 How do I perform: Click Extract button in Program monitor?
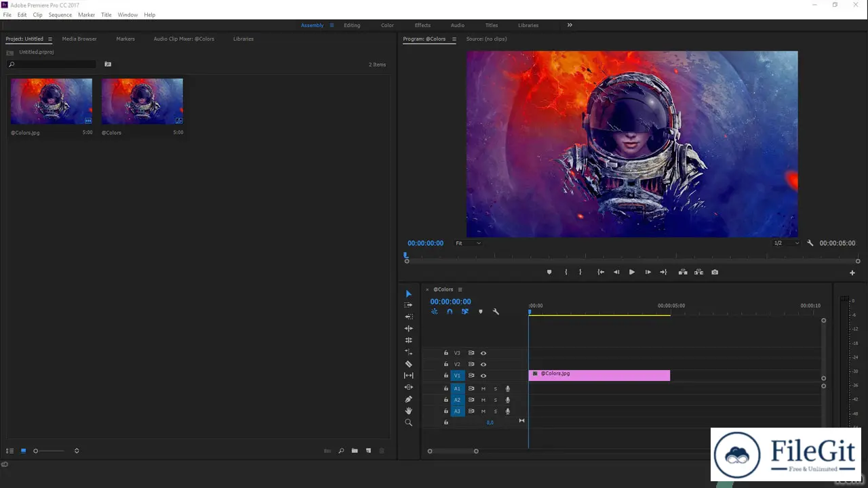(698, 272)
